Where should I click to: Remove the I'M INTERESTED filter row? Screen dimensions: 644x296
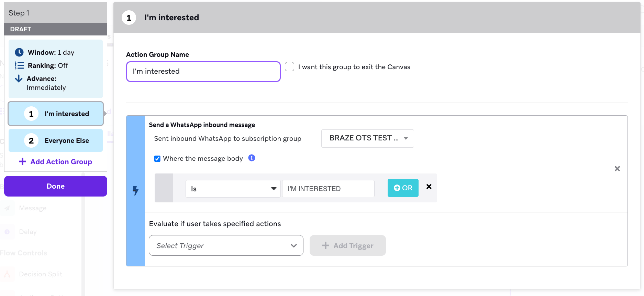pyautogui.click(x=429, y=187)
